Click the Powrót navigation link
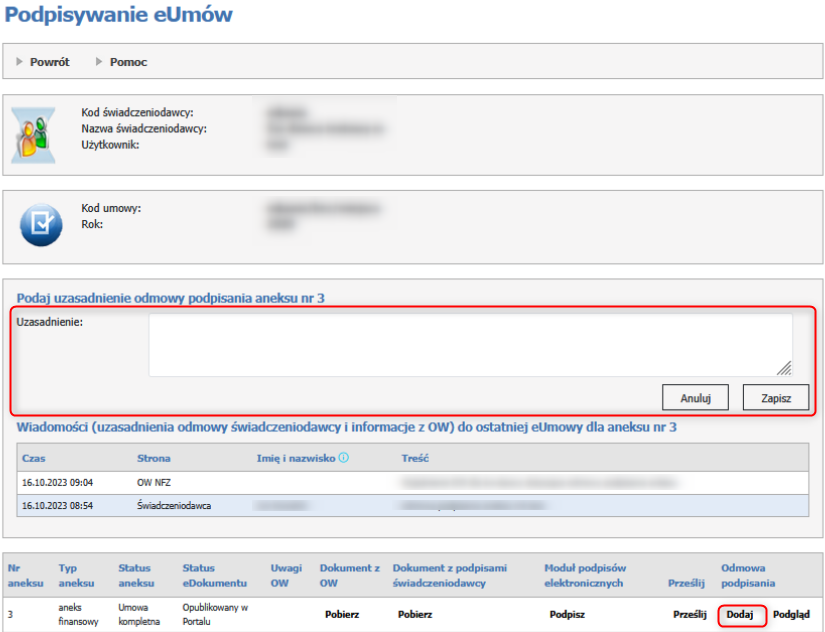 click(49, 62)
